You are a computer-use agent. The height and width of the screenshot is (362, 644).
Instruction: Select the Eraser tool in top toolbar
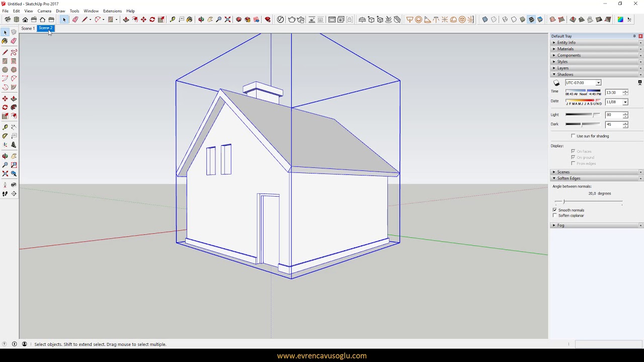(x=75, y=20)
